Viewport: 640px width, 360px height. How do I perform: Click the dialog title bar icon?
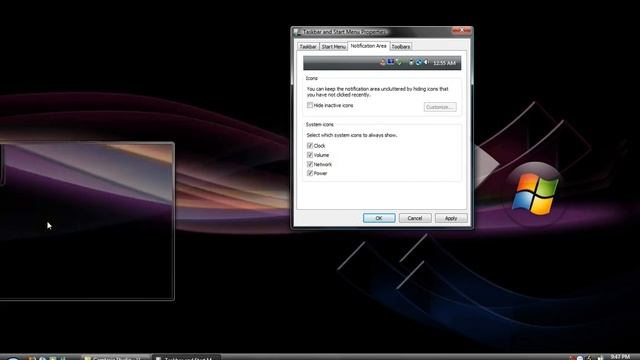(297, 32)
